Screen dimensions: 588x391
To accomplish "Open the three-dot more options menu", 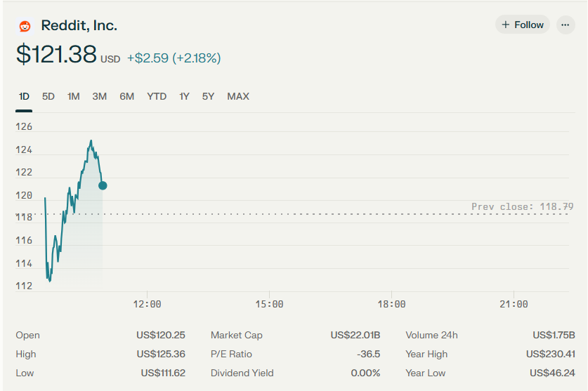I will click(x=566, y=25).
